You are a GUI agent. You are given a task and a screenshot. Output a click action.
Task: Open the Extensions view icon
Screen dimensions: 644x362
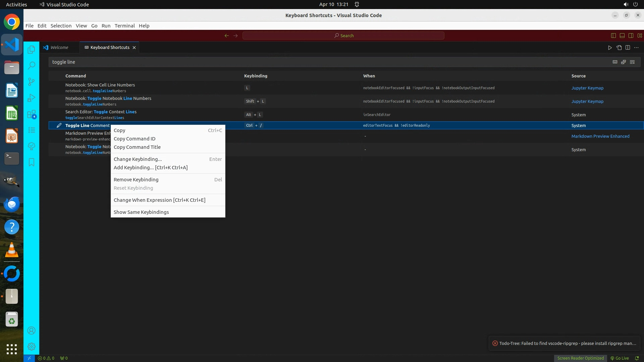[31, 114]
